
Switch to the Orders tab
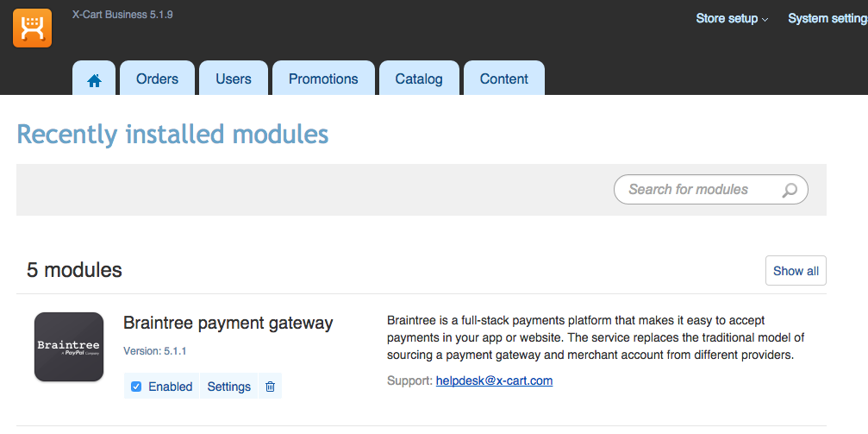pyautogui.click(x=157, y=79)
